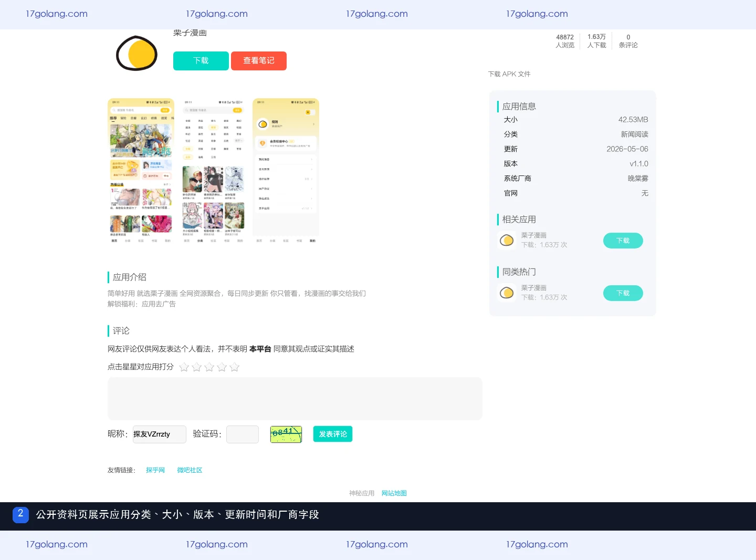Click the 昵称 nickname input field

159,434
